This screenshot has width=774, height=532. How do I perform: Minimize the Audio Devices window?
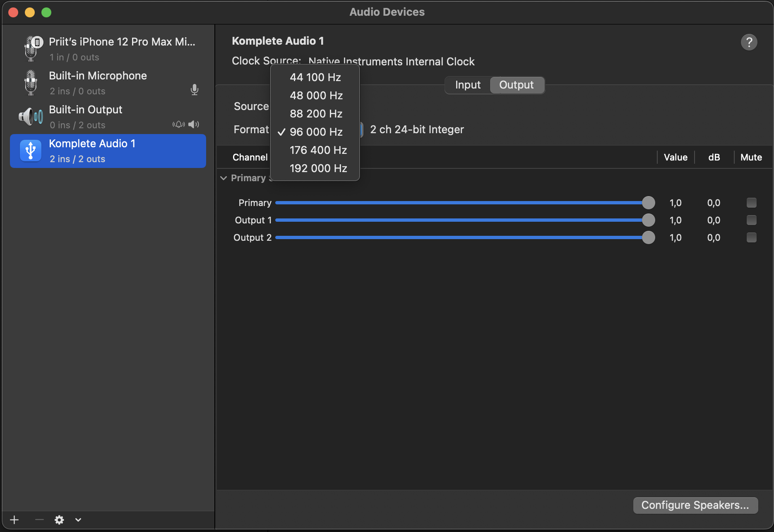[30, 12]
